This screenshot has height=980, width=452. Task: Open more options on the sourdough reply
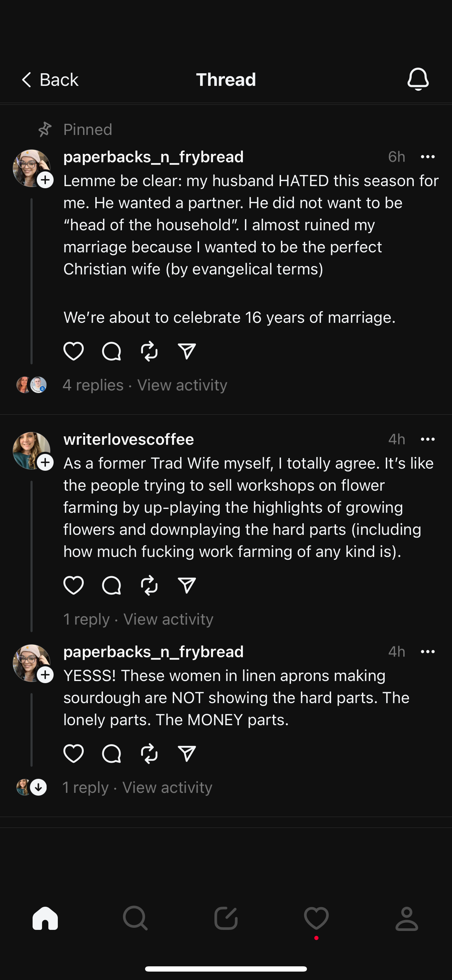pos(428,652)
